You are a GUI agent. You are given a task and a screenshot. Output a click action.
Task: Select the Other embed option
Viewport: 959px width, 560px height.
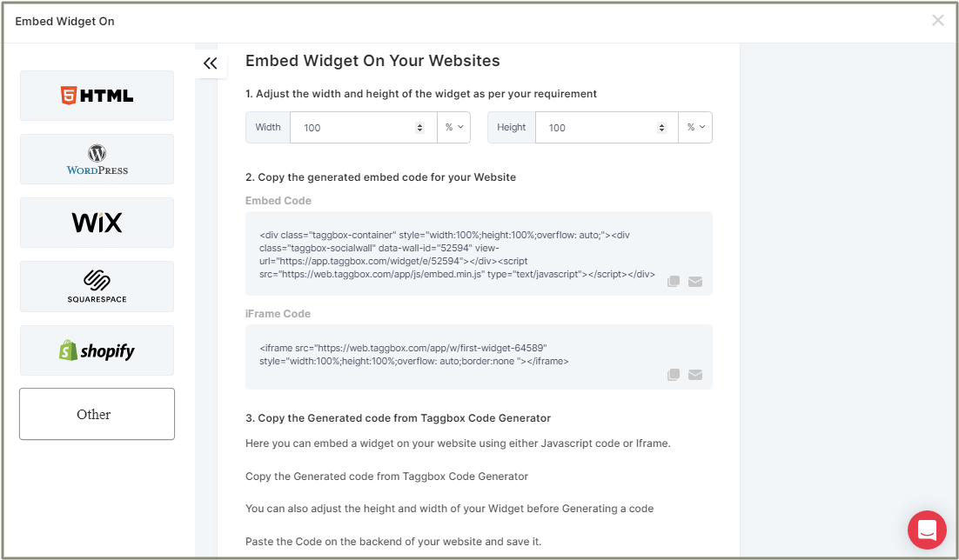[x=96, y=414]
